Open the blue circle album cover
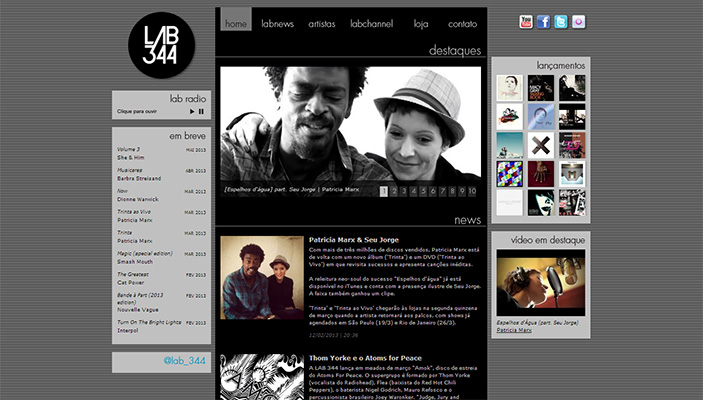703x400 pixels. 541,117
